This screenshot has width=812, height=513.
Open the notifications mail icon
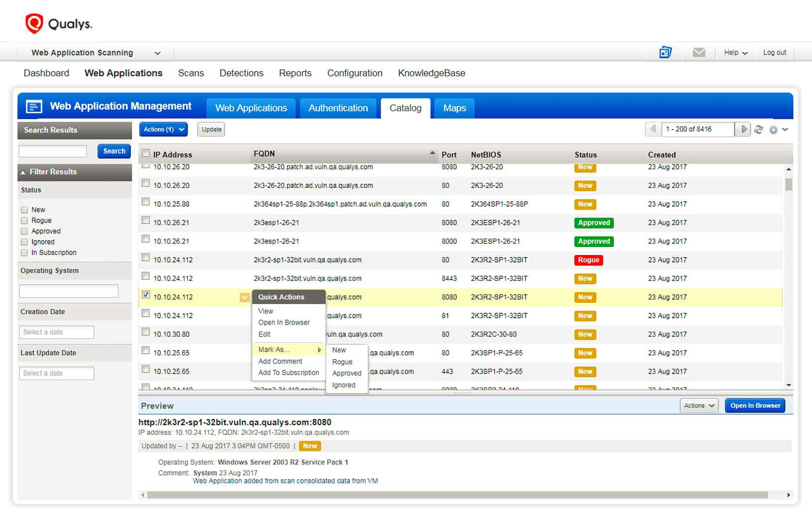pyautogui.click(x=699, y=52)
